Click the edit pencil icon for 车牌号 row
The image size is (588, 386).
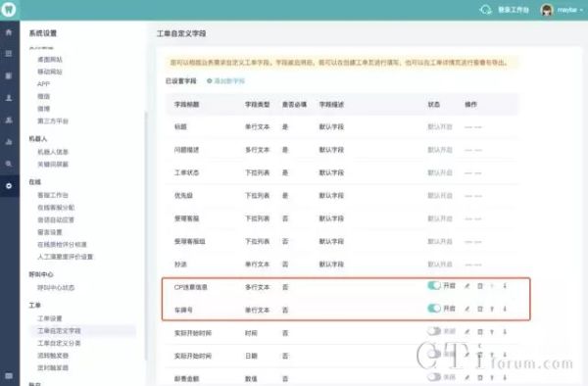pyautogui.click(x=466, y=309)
